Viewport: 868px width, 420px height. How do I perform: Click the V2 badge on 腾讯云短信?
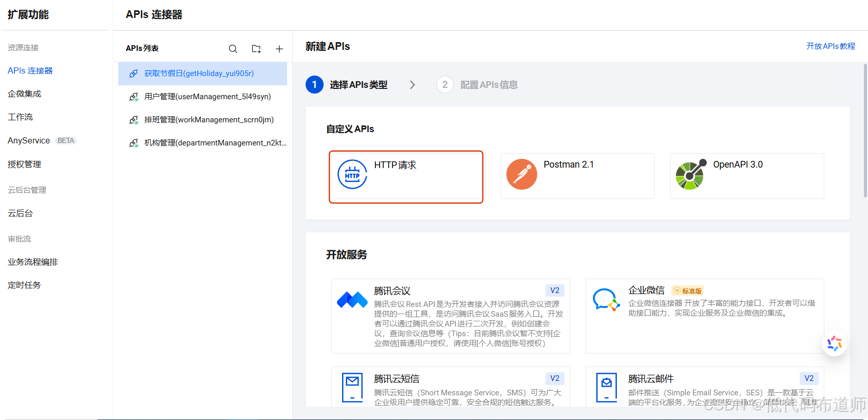click(555, 378)
